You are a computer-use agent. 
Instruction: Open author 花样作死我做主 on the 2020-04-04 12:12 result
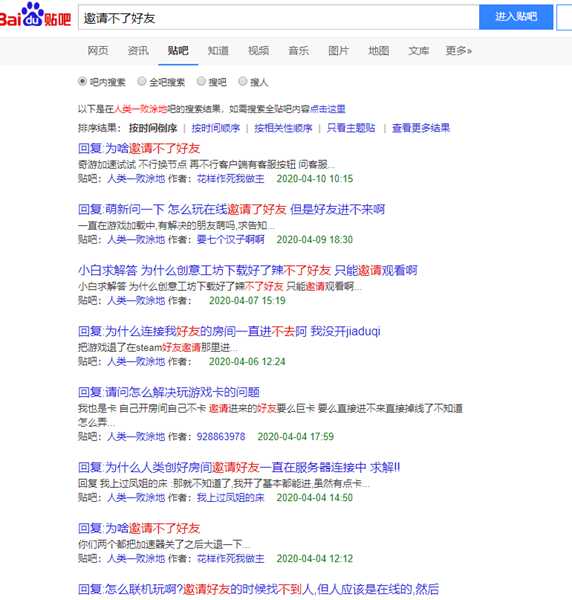[x=230, y=559]
